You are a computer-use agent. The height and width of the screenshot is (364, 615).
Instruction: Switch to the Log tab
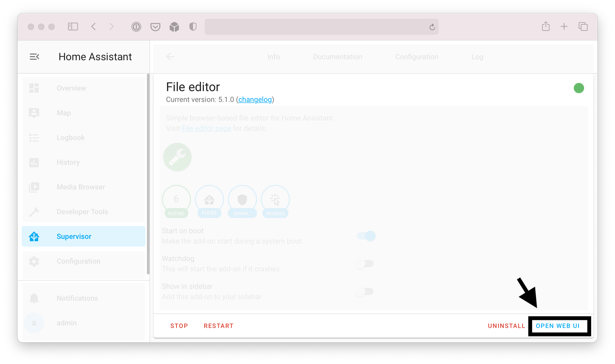point(477,57)
